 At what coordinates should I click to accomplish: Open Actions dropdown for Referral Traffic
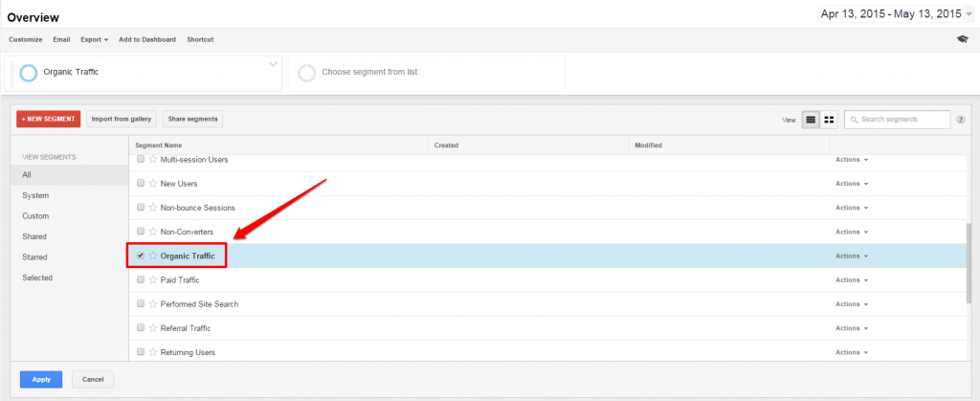tap(852, 328)
